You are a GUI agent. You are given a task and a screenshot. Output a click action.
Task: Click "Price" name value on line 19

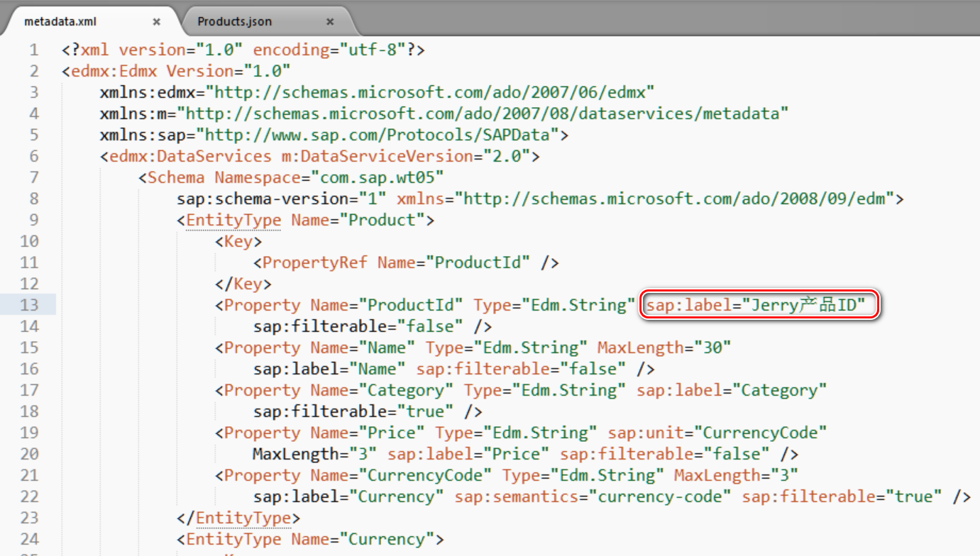392,433
